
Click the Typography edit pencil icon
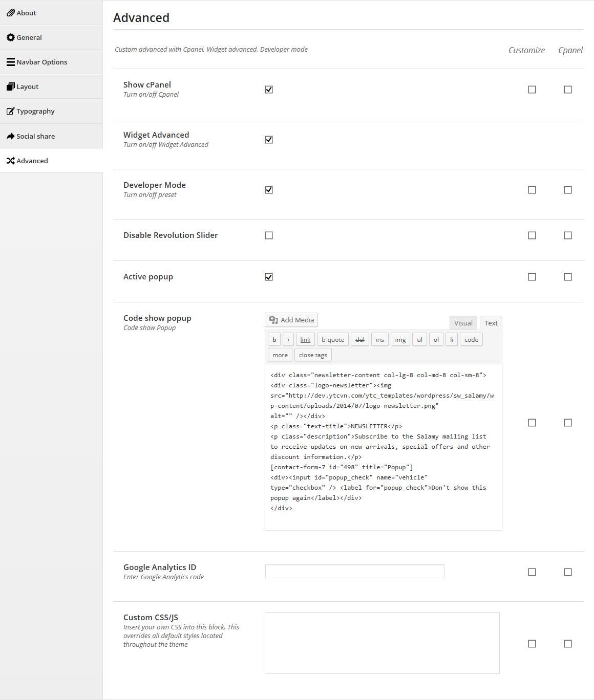coord(10,111)
